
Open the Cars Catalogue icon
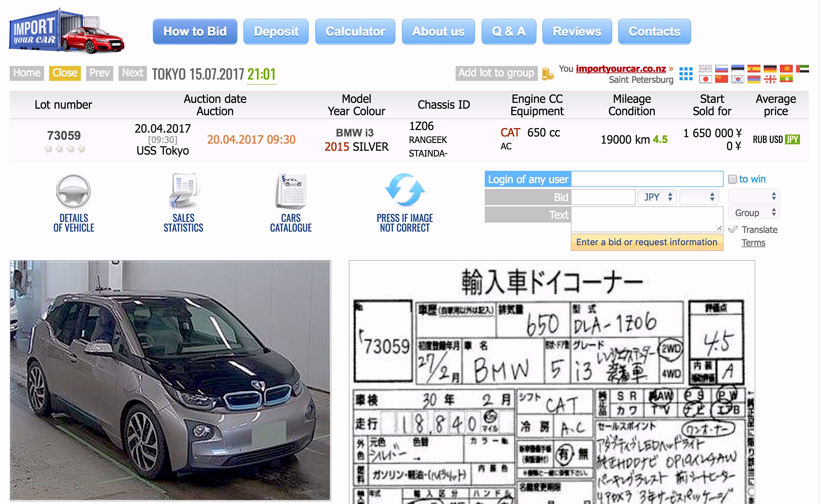[291, 191]
